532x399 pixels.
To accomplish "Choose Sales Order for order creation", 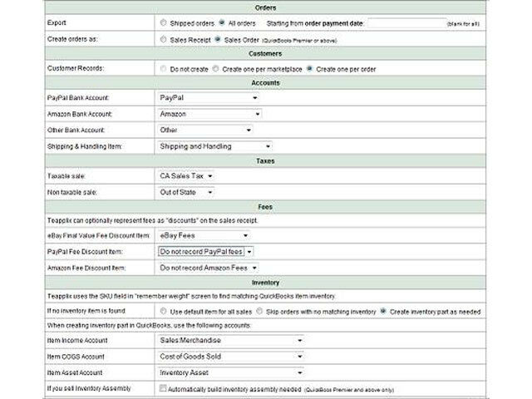I will (x=218, y=39).
